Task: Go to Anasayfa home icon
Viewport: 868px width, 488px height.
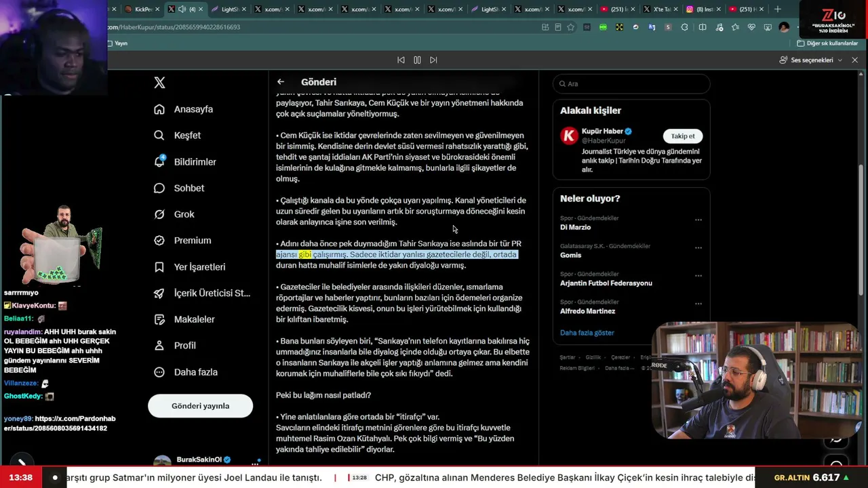Action: [159, 109]
